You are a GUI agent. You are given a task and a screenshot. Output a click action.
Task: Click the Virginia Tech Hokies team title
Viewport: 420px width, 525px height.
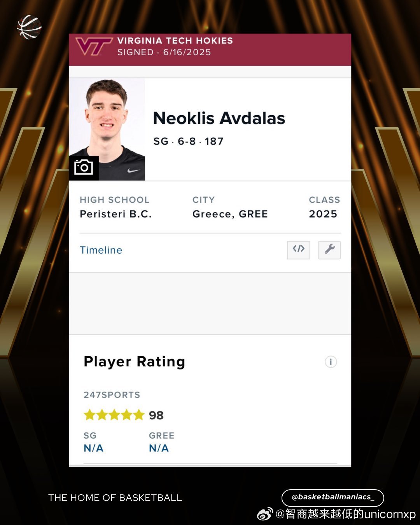175,40
